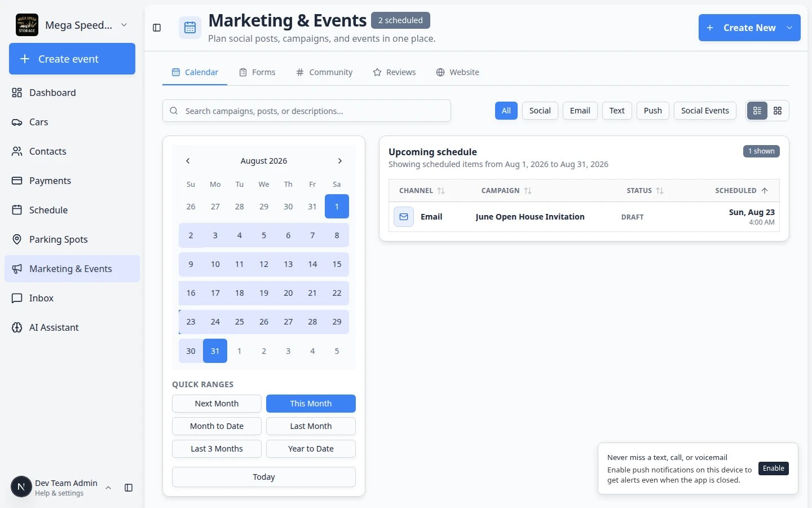The height and width of the screenshot is (508, 812).
Task: Select Last 3 Months quick range
Action: [x=217, y=449]
